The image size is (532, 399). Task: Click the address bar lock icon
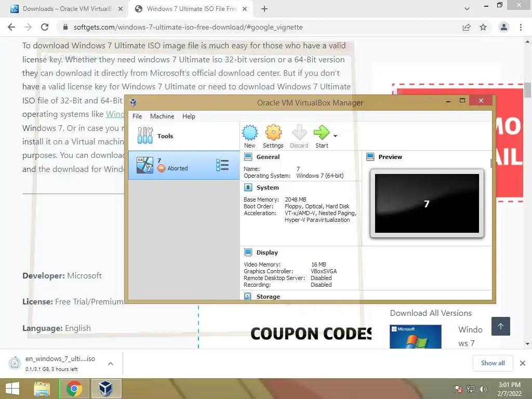pos(65,27)
